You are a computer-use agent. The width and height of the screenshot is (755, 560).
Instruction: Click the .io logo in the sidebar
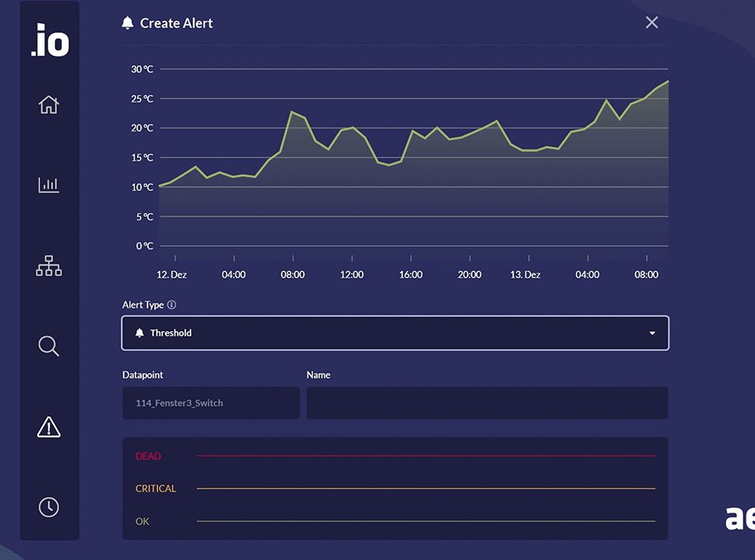(50, 40)
